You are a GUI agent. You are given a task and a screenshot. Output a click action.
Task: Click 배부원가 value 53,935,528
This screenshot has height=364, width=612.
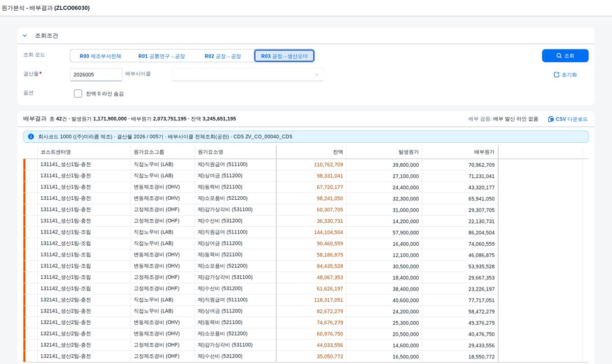coord(481,266)
